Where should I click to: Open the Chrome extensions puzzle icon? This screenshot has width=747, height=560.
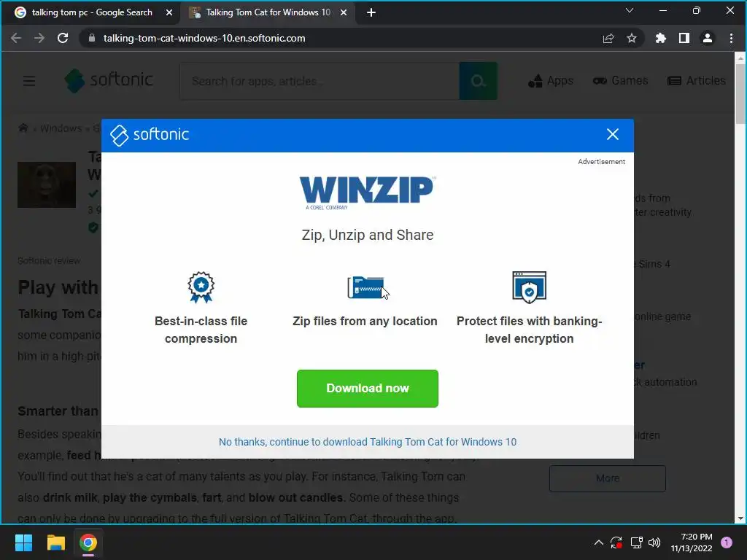point(661,38)
